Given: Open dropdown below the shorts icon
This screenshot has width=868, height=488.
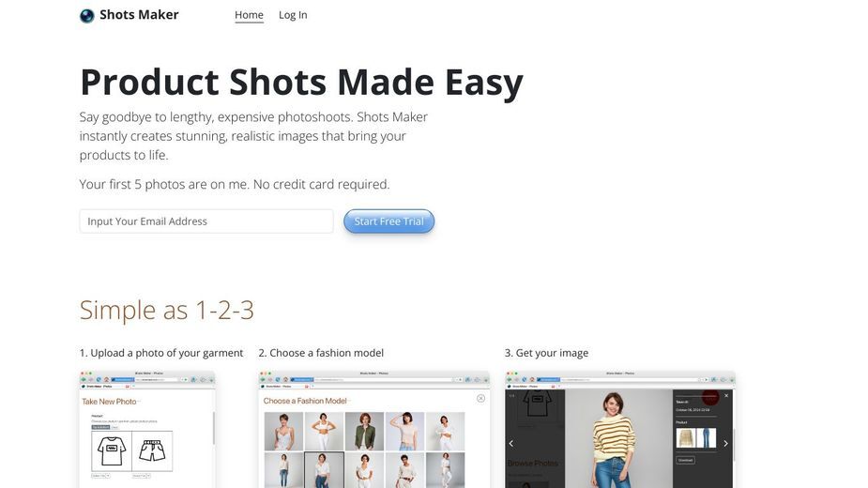Looking at the screenshot, I should click(141, 476).
